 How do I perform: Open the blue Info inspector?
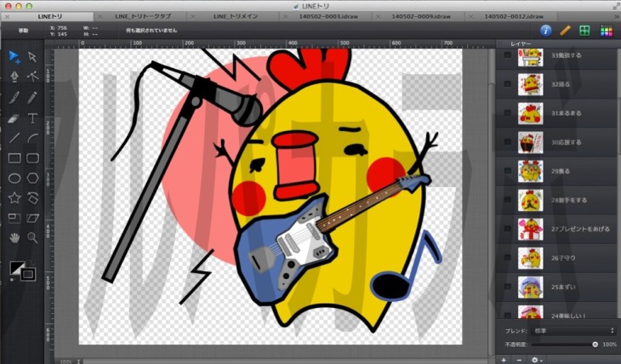pyautogui.click(x=546, y=31)
